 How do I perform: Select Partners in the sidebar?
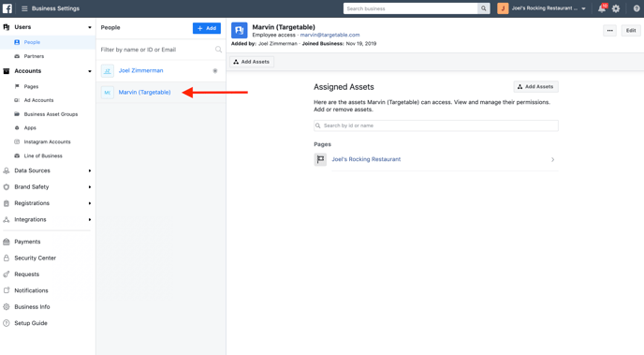coord(34,56)
